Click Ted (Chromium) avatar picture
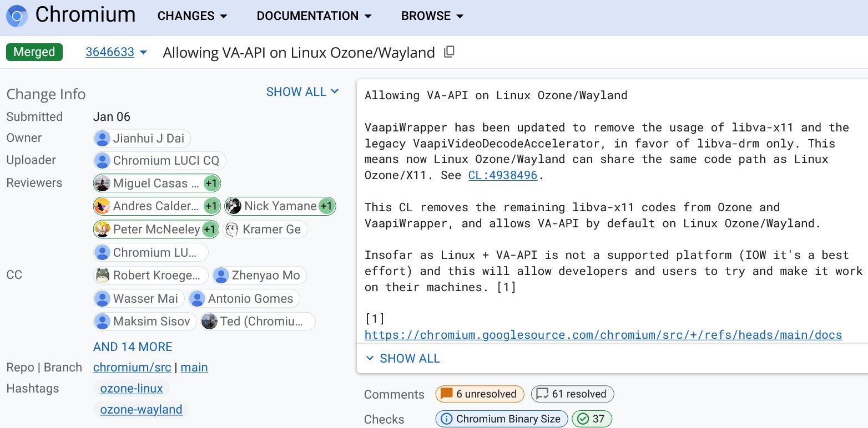The height and width of the screenshot is (428, 868). click(209, 322)
